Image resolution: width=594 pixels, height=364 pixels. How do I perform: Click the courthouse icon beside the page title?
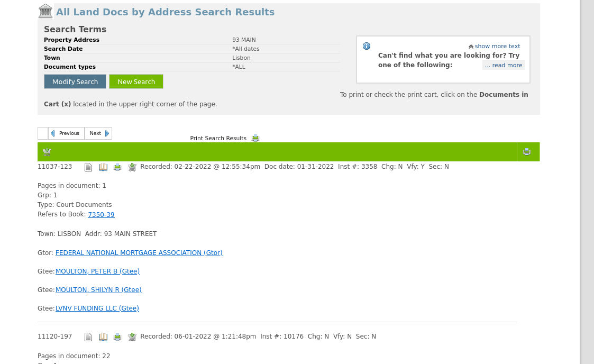point(45,11)
